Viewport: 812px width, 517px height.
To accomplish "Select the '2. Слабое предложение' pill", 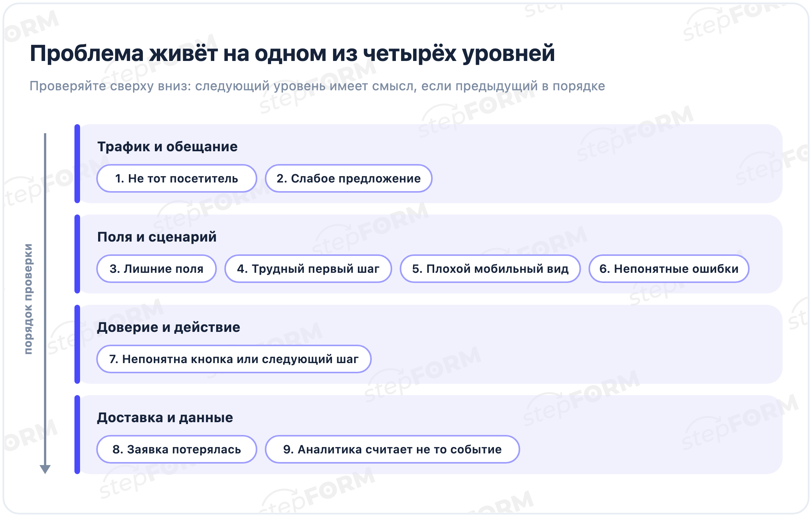I will pyautogui.click(x=348, y=178).
